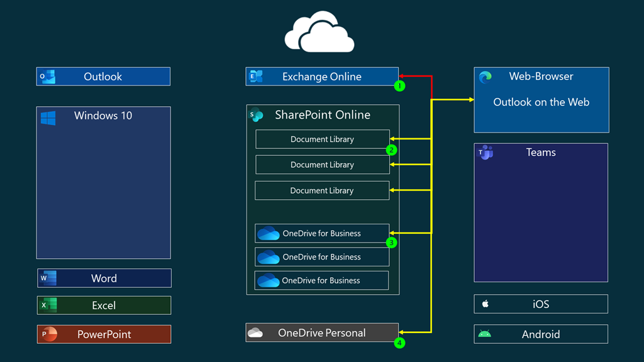Click the Outlook app icon
This screenshot has height=362, width=644.
48,77
